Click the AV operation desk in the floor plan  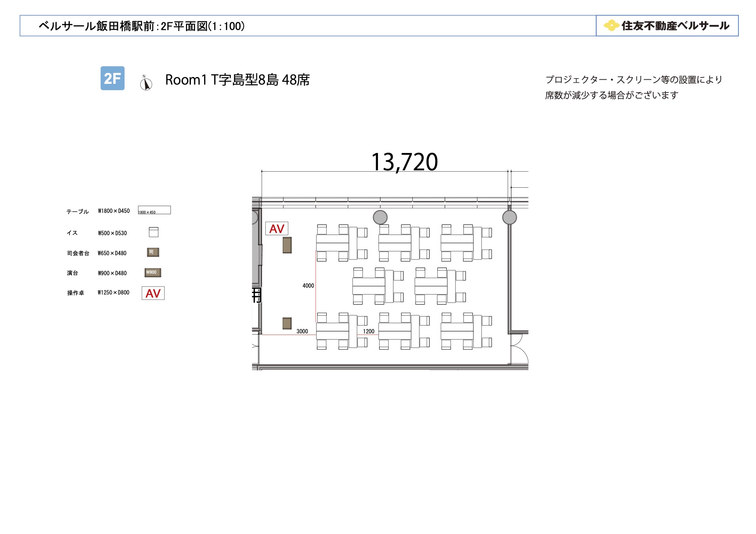tap(277, 228)
